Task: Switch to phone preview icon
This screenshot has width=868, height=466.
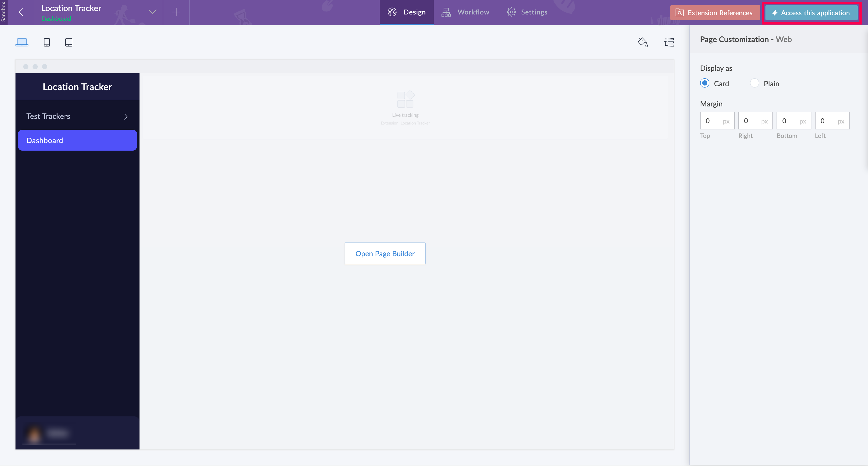Action: point(47,42)
